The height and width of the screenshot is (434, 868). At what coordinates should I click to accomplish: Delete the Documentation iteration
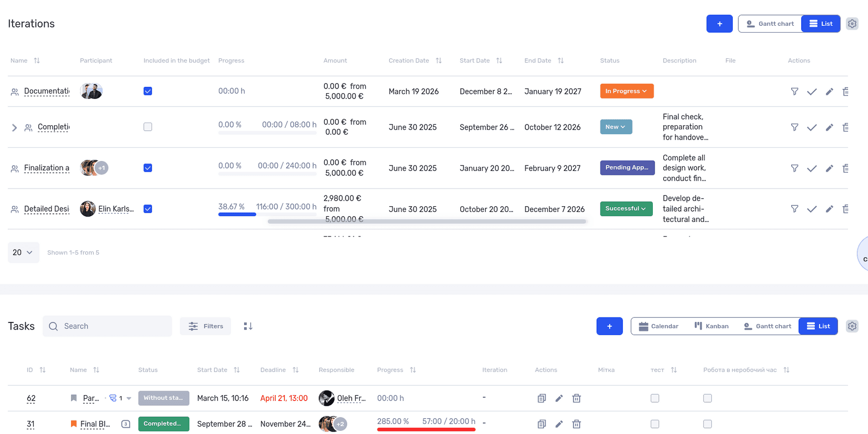[x=845, y=91]
